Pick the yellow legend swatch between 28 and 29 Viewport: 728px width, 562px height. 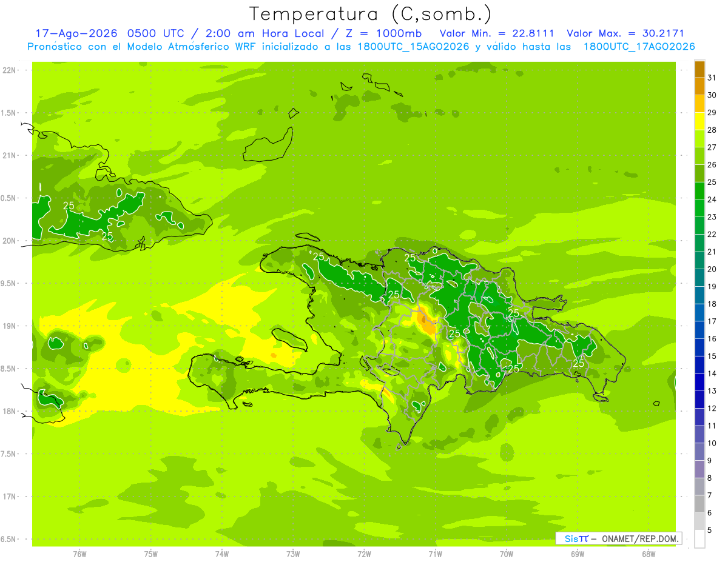click(699, 121)
